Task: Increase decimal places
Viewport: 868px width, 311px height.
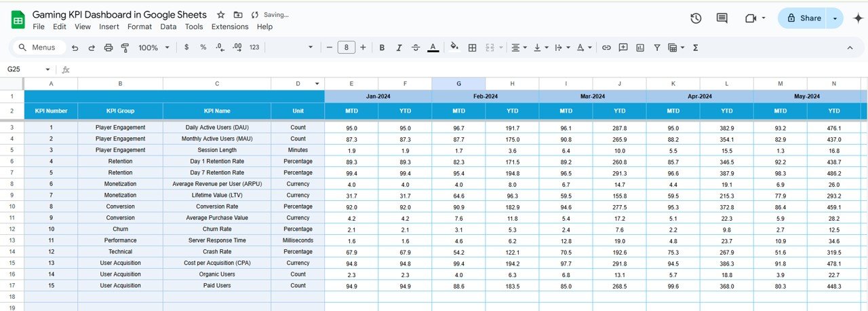Action: point(237,48)
